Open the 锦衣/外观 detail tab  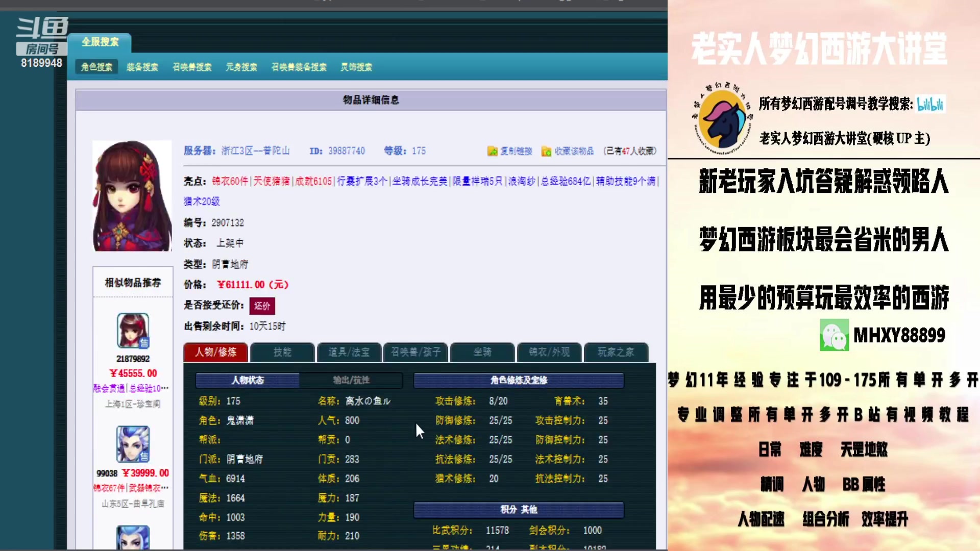[549, 352]
